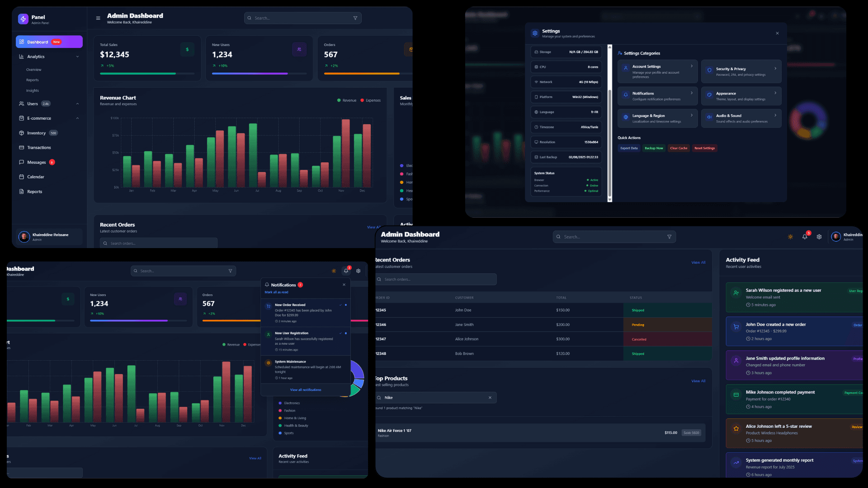The height and width of the screenshot is (488, 868).
Task: Select the Users menu item
Action: (49, 104)
